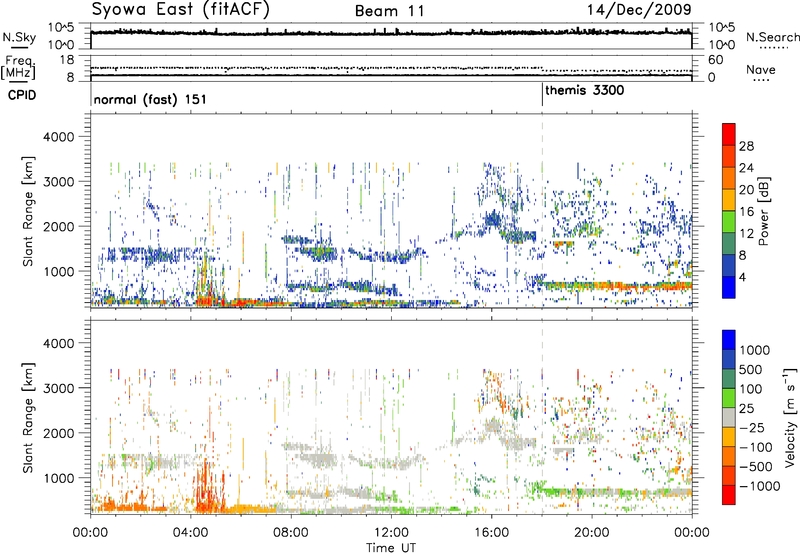Click the gray band in the Velocity color bar
Image resolution: width=800 pixels, height=554 pixels.
[729, 418]
